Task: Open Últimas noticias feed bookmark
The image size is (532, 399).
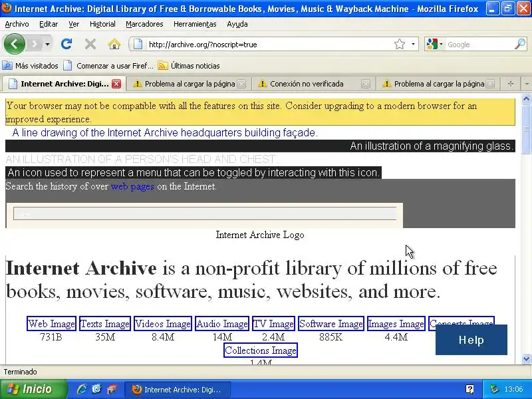Action: pos(189,66)
